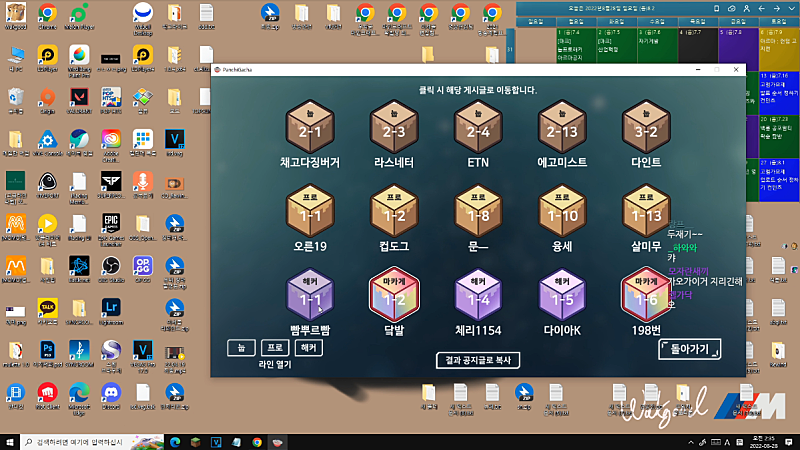Open the 3-2 다인트 cube
Viewport: 800px width, 450px height.
[x=646, y=127]
